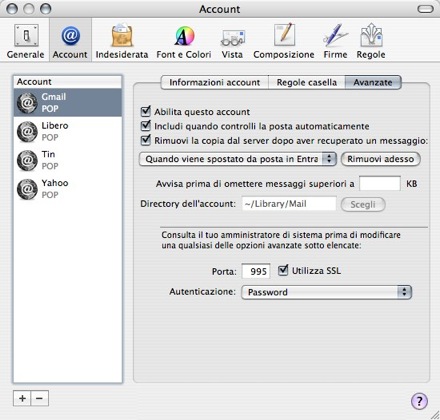
Task: Click the Tin account @ icon
Action: (27, 160)
